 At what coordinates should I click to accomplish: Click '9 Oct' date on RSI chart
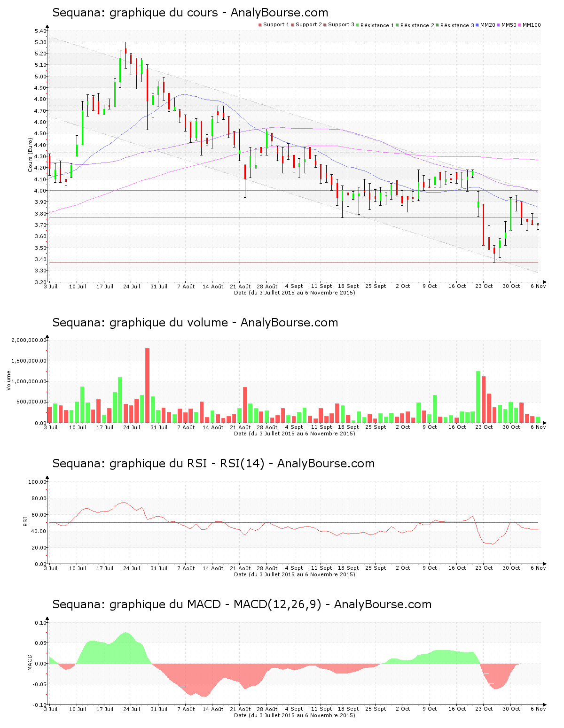pos(430,568)
